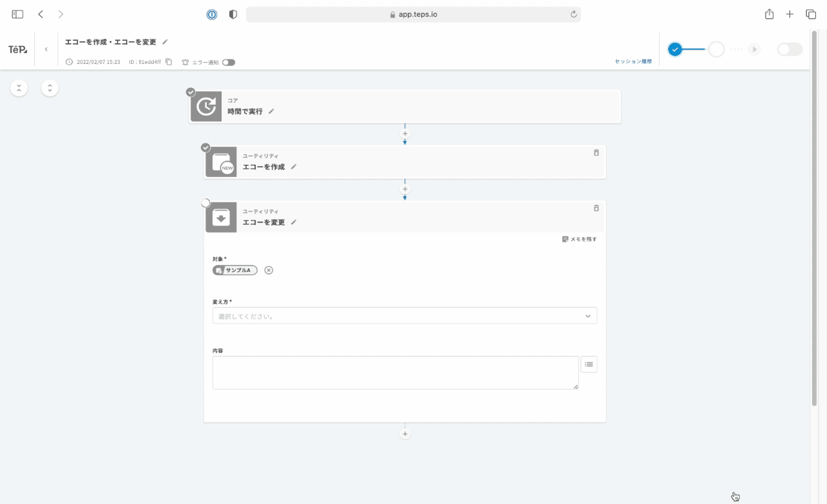Toggle the エコーを変更 step status circle
The image size is (827, 504).
click(205, 203)
